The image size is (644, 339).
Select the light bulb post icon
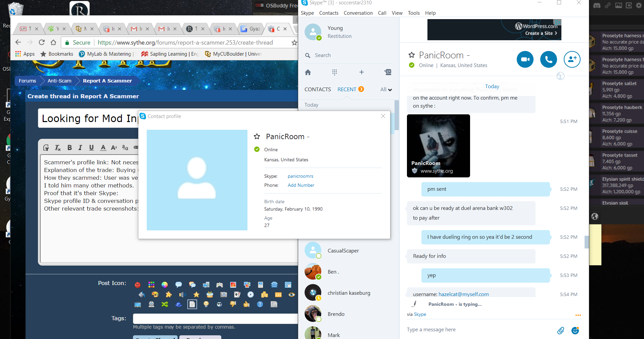coord(206,304)
